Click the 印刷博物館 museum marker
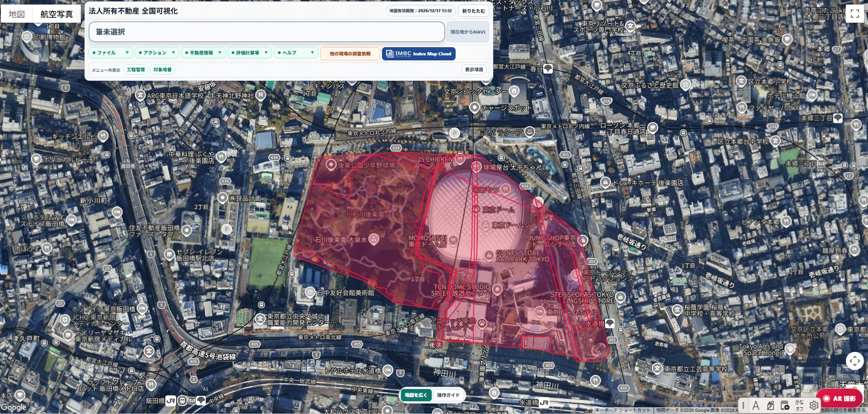The width and height of the screenshot is (868, 414). (x=27, y=36)
